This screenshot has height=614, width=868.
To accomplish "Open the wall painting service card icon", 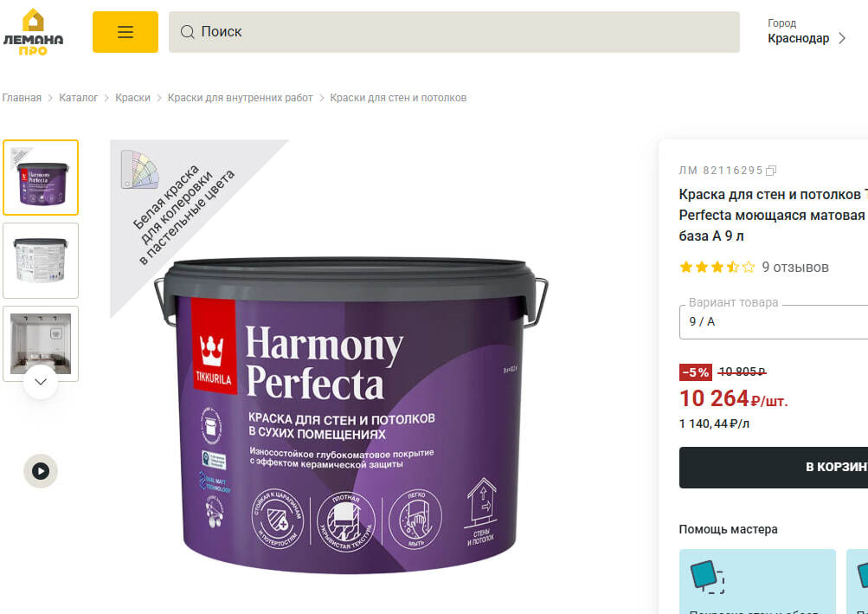I will click(707, 577).
